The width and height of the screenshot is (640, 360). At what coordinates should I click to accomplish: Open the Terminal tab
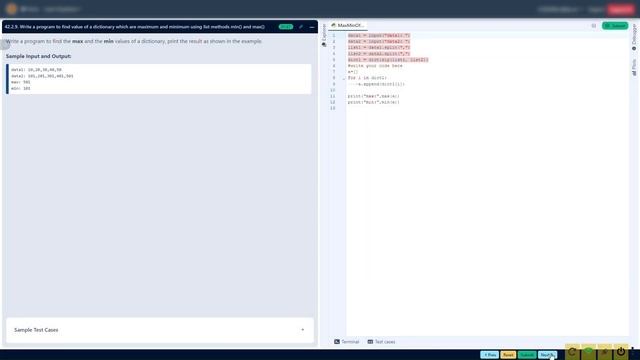coord(347,342)
